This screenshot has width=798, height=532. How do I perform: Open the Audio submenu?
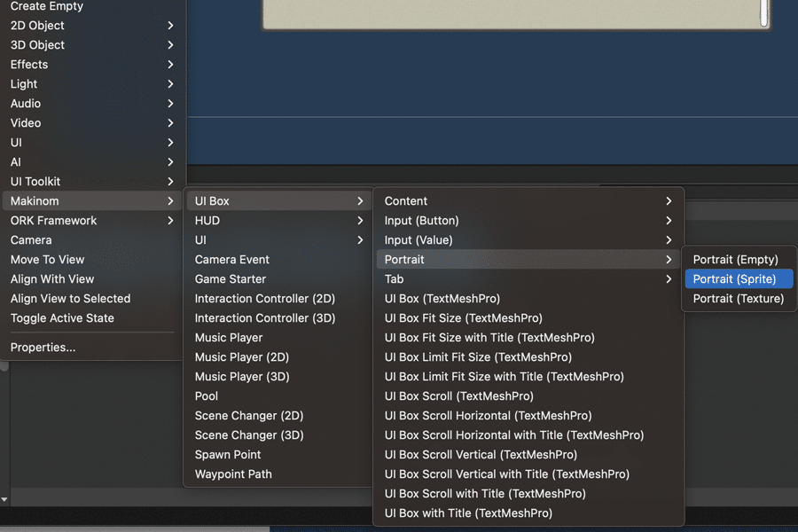tap(91, 104)
